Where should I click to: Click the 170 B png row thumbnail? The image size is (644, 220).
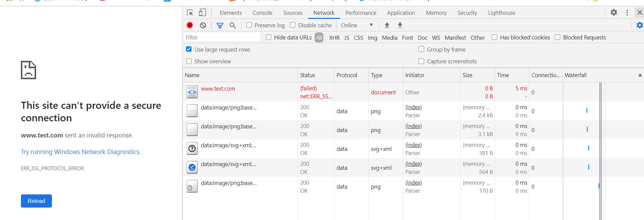(x=192, y=186)
